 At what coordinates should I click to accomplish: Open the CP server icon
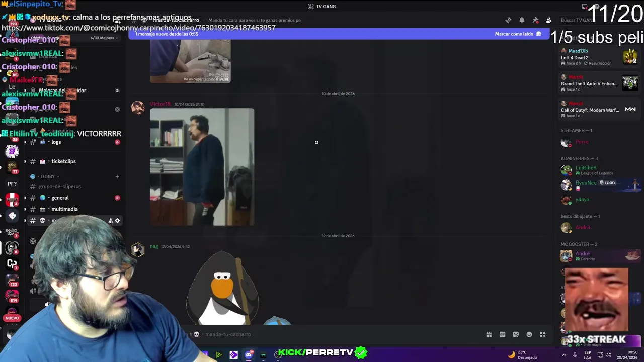pos(12,264)
